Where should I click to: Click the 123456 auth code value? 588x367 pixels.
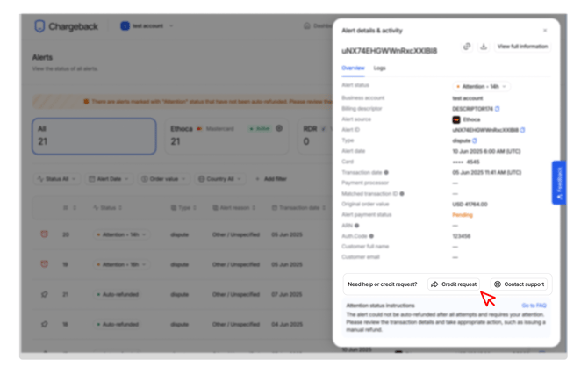(462, 236)
